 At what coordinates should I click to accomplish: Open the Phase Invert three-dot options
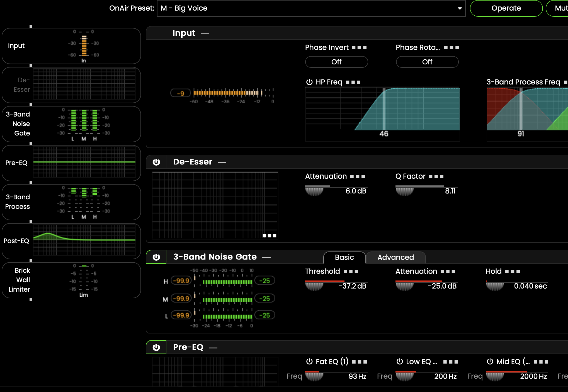pos(359,48)
